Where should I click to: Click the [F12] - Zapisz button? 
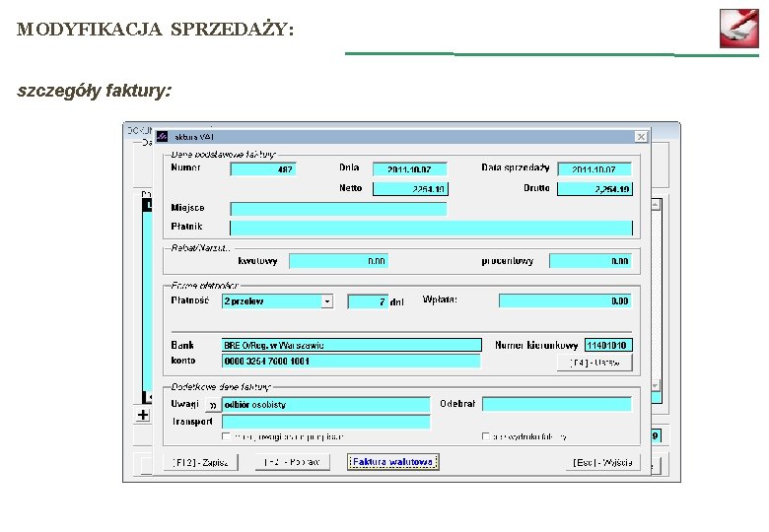pos(200,462)
